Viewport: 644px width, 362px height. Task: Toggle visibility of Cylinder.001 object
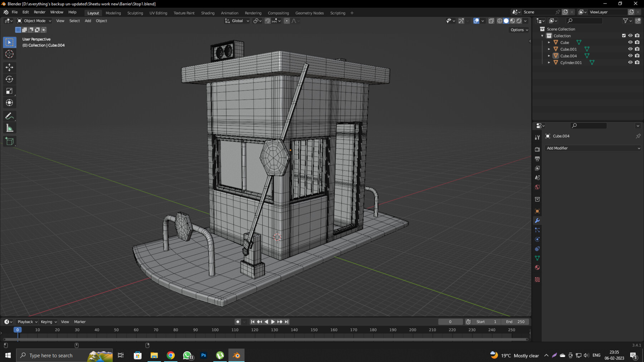630,62
